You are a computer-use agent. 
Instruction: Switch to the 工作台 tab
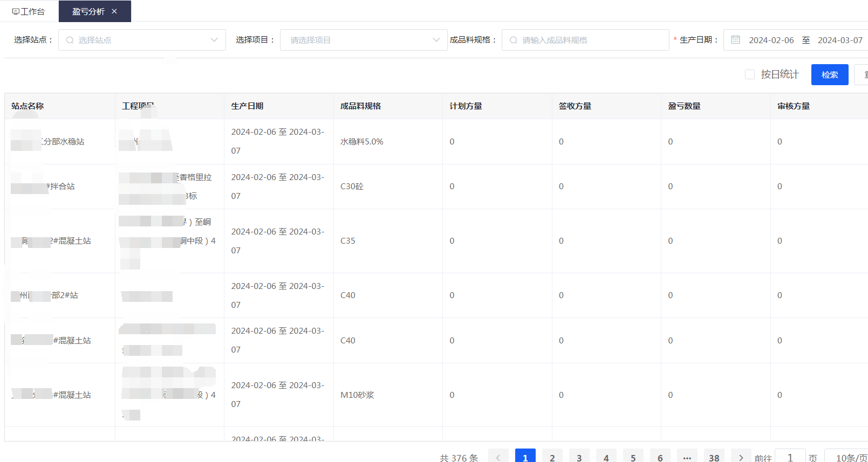(29, 11)
